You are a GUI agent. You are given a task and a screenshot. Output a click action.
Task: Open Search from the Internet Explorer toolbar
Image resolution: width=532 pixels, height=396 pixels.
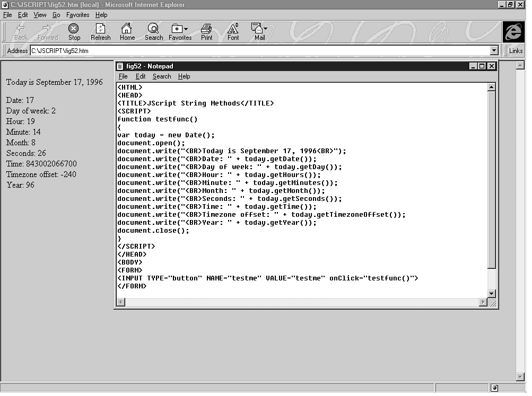[x=153, y=31]
